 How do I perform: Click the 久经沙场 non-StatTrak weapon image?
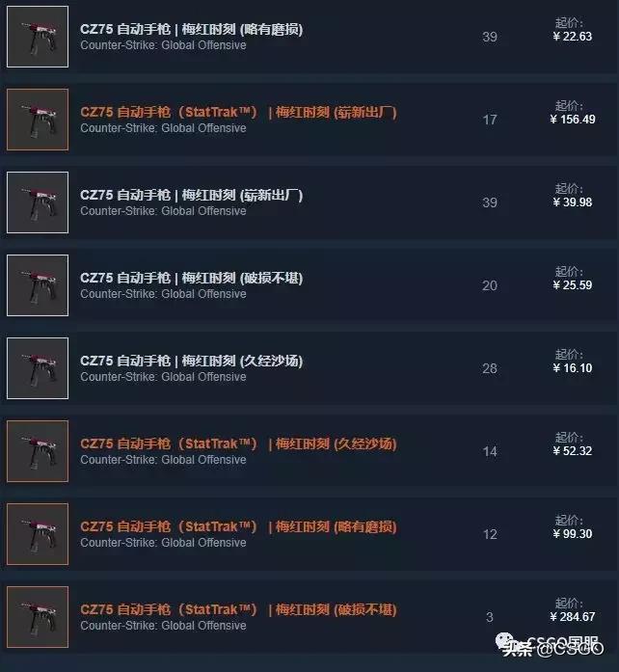[38, 368]
